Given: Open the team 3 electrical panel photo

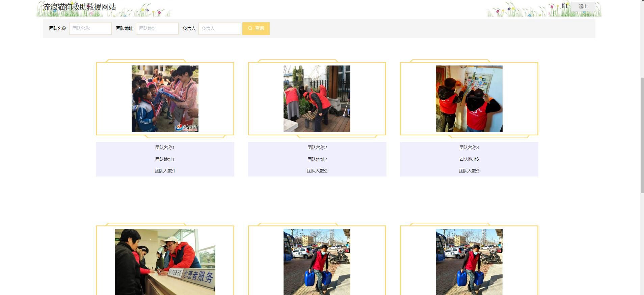Looking at the screenshot, I should click(469, 99).
